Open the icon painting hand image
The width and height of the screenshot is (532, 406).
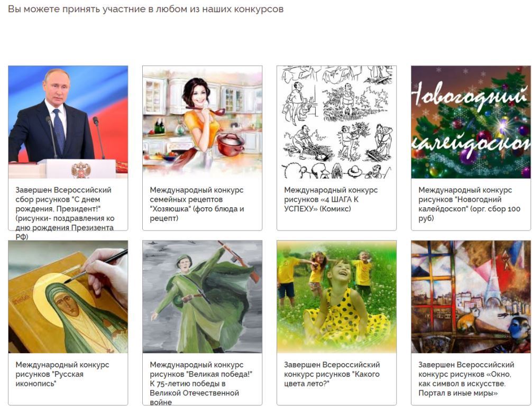[x=68, y=297]
